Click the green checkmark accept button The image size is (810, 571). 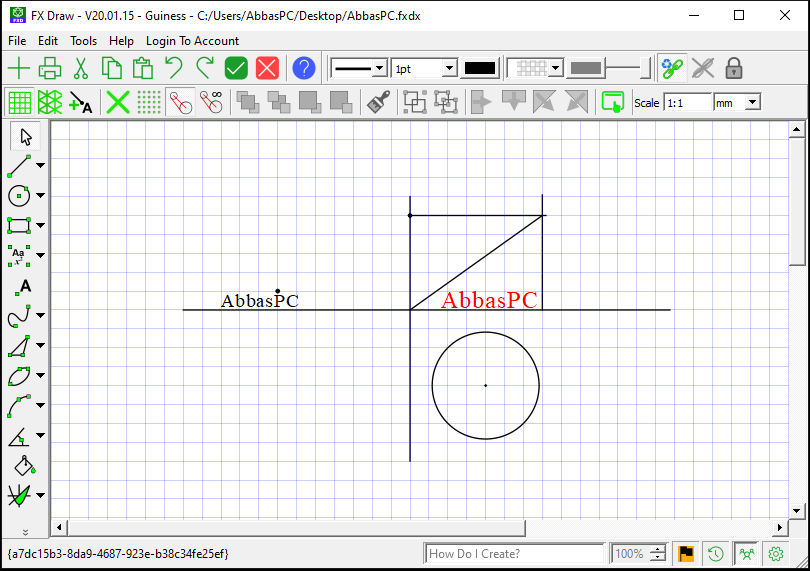tap(236, 68)
